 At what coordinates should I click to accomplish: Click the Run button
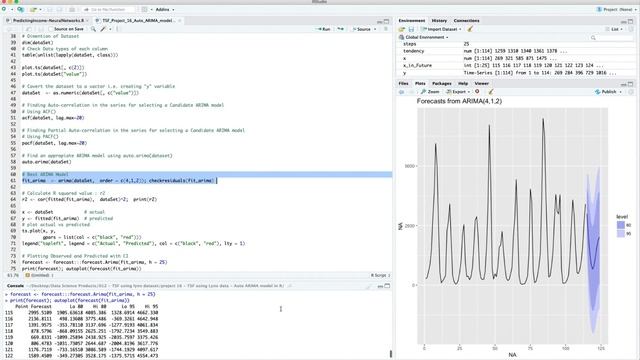coord(324,29)
